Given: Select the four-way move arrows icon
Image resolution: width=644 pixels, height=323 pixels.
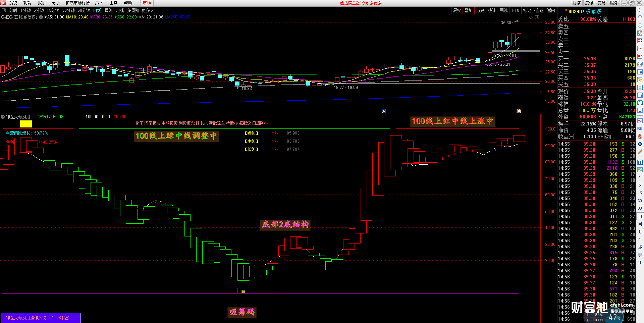Looking at the screenshot, I should point(640,144).
